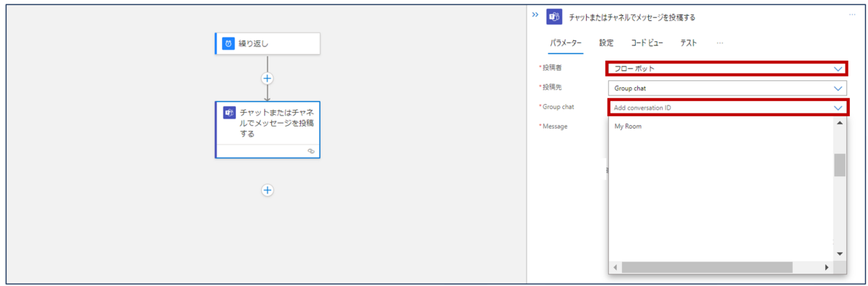Click the list scroll down arrow

(x=840, y=254)
